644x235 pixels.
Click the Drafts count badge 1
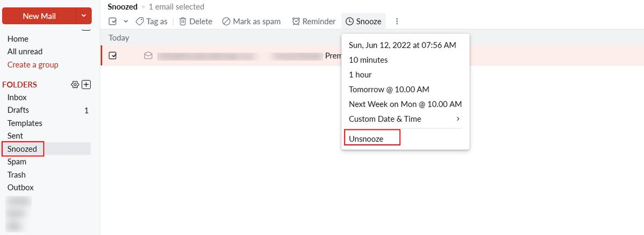(86, 111)
